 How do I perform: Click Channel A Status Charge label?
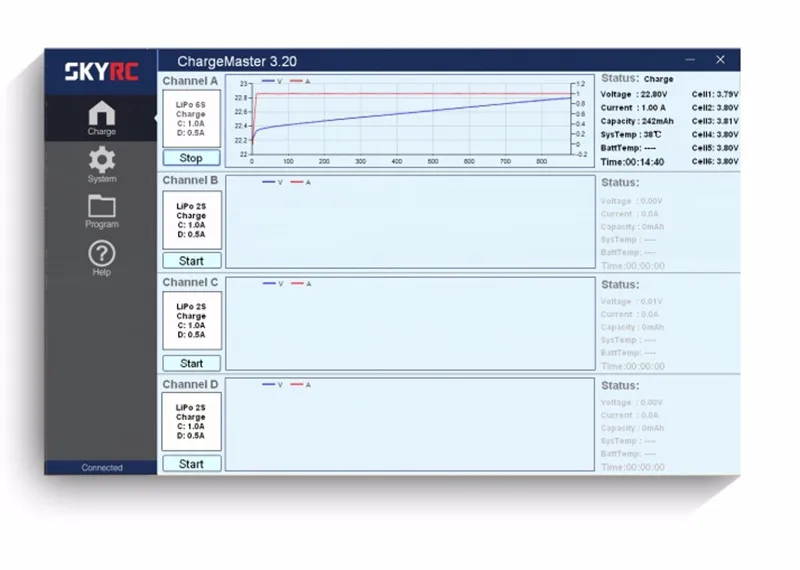tap(637, 79)
